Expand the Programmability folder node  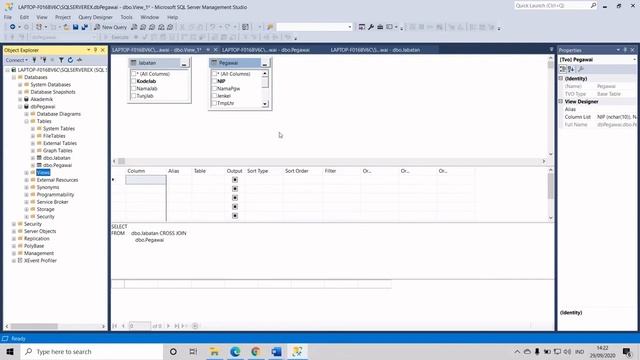point(27,195)
